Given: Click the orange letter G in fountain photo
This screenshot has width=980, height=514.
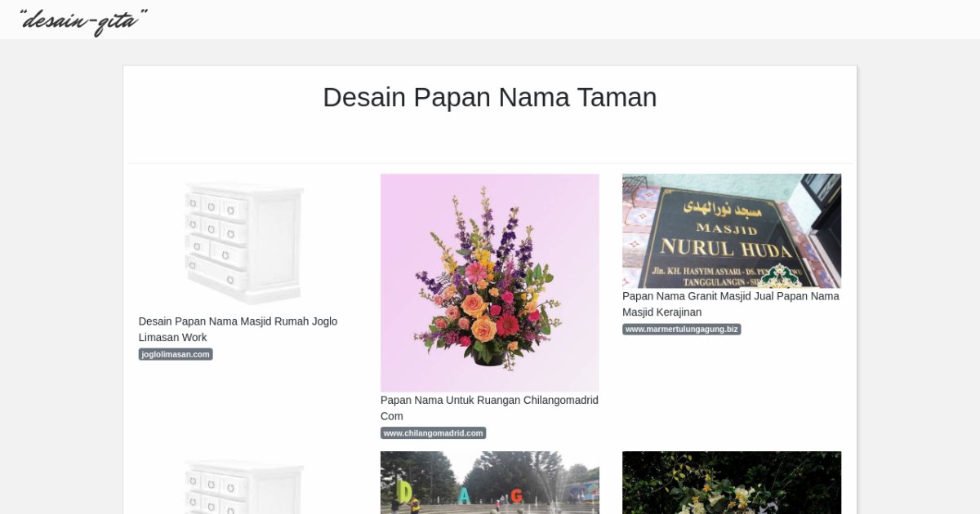Looking at the screenshot, I should click(x=517, y=496).
